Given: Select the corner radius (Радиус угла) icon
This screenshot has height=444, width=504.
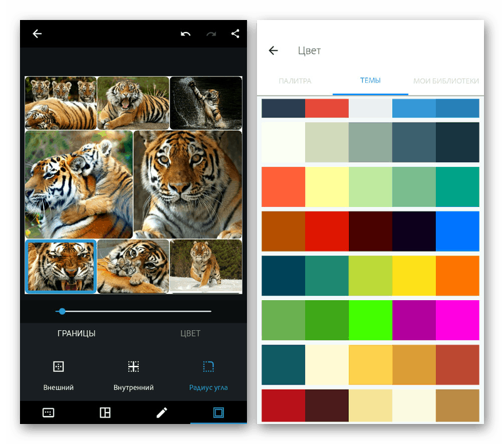Looking at the screenshot, I should tap(208, 366).
